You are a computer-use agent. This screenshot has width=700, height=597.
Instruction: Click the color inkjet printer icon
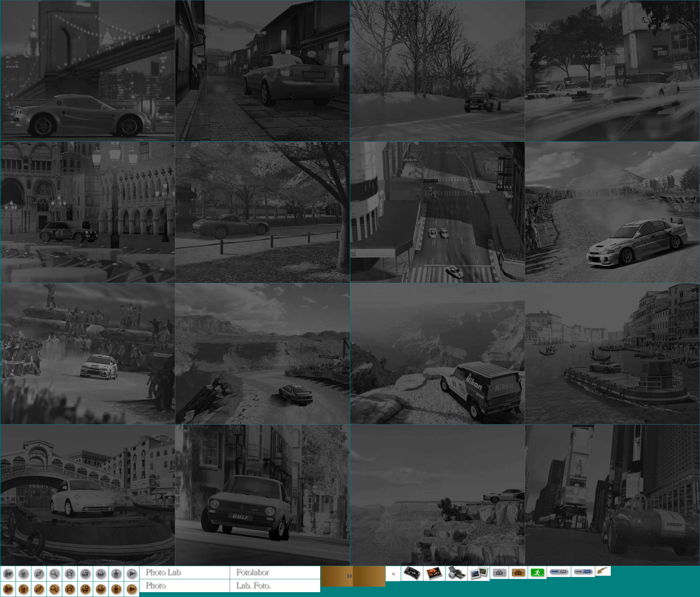click(456, 573)
